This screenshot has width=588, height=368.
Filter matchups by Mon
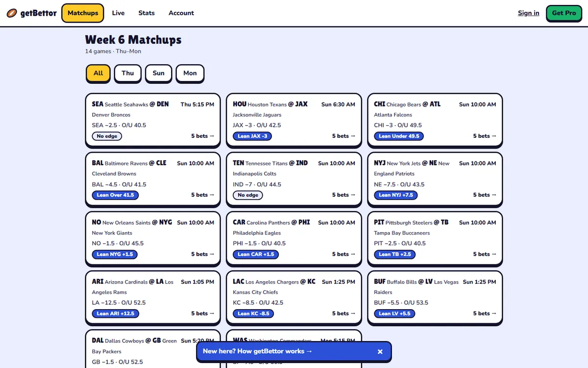tap(190, 73)
